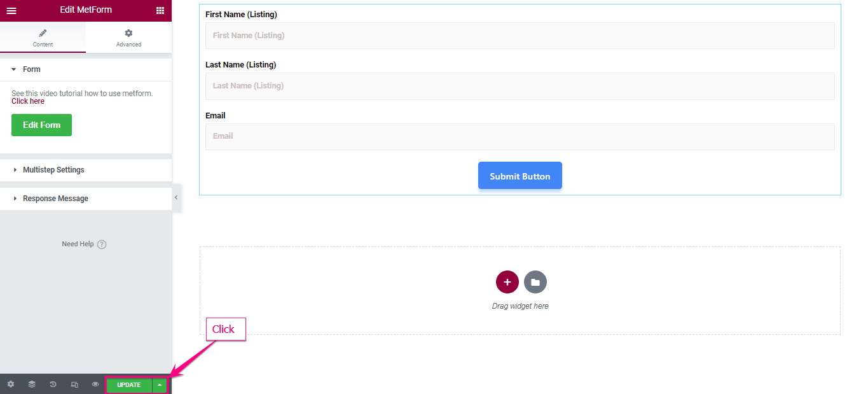The width and height of the screenshot is (868, 394).
Task: Open page settings gear in the bottom bar
Action: point(11,384)
